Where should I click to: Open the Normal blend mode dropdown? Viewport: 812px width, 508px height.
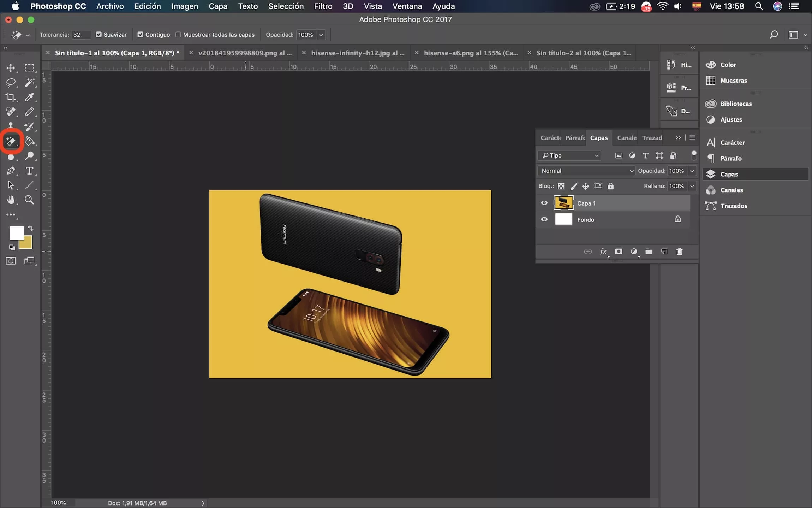pos(586,171)
